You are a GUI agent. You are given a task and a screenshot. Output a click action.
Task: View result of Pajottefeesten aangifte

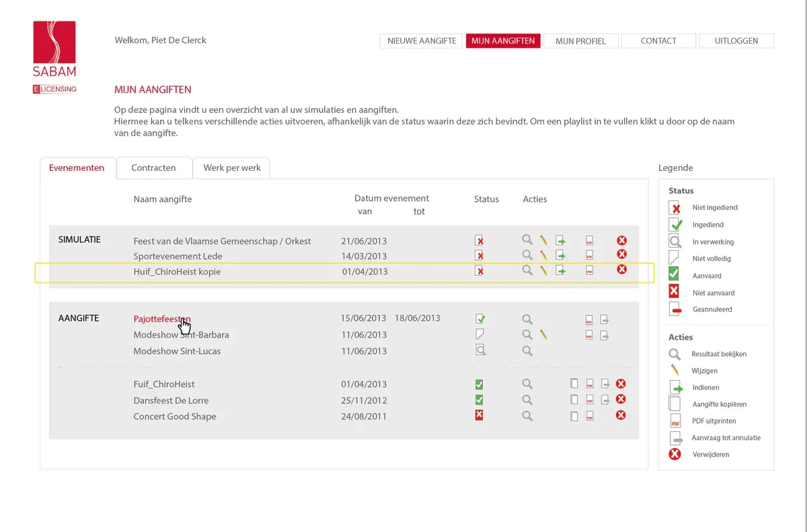tap(527, 319)
